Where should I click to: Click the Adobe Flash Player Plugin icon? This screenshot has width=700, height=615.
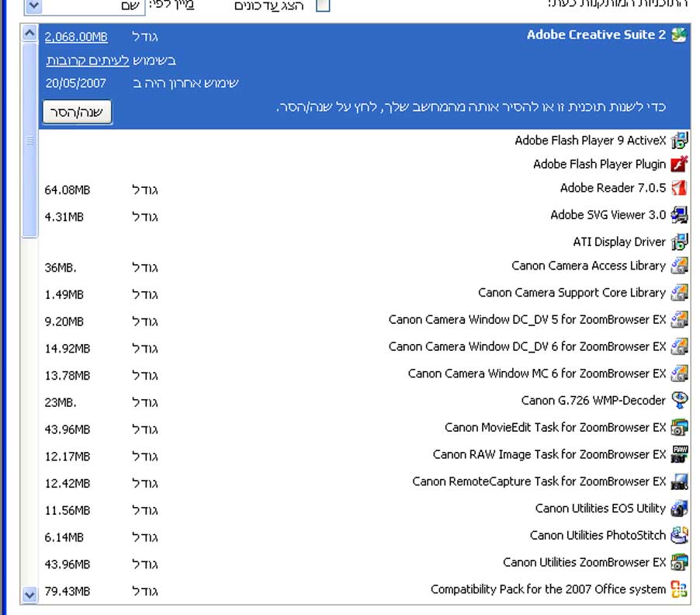[680, 164]
